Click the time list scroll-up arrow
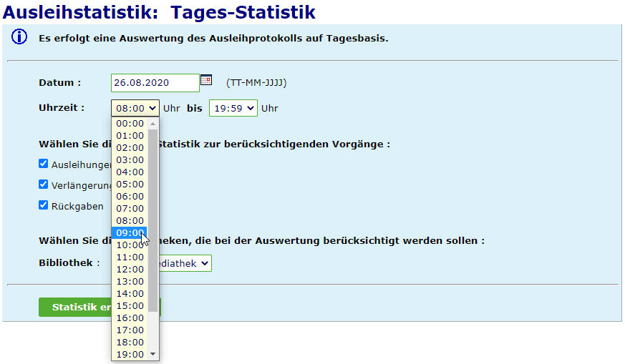Viewport: 625px width, 364px height. click(152, 124)
